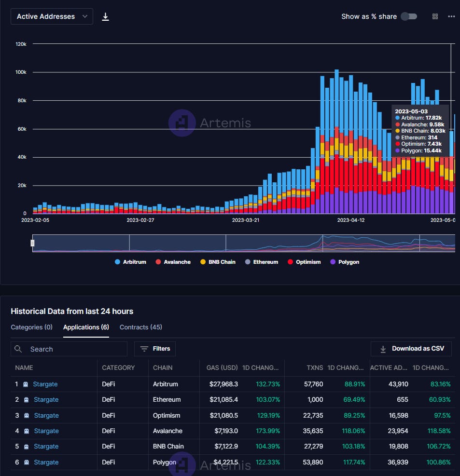
Task: Open Stargate link in Avalanche row
Action: pos(46,431)
